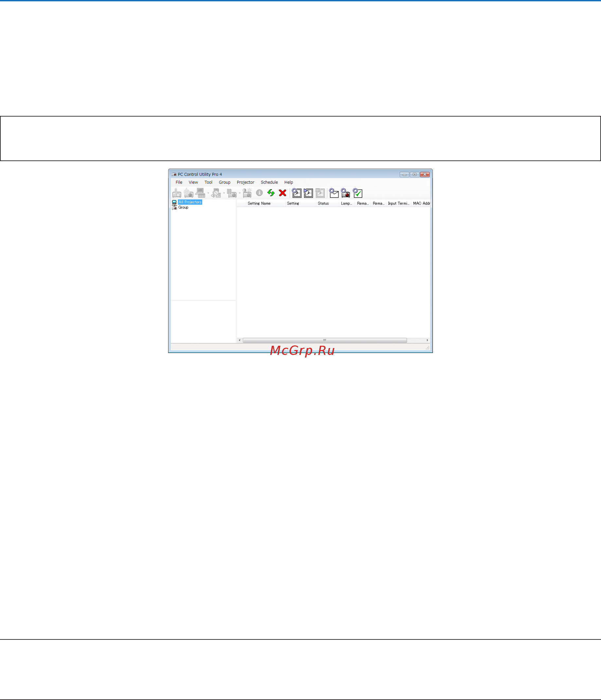Open the dropdown arrow beside speaker mute icon

pyautogui.click(x=224, y=193)
